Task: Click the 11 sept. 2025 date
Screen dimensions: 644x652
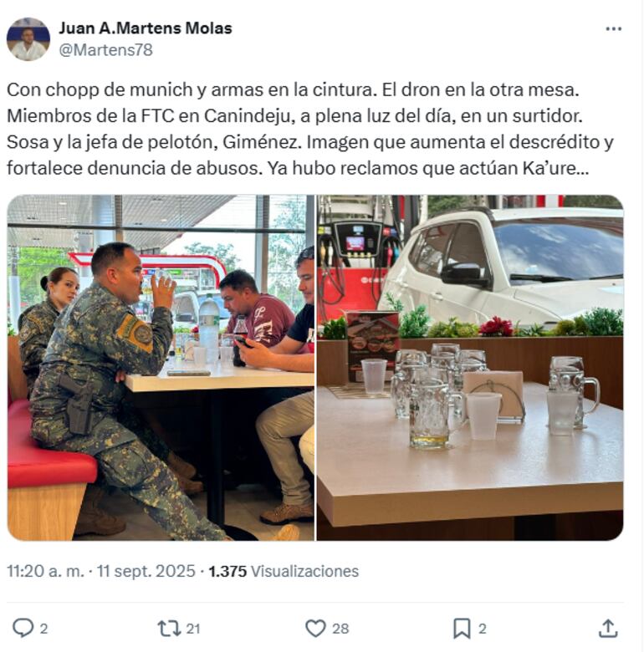Action: 146,571
